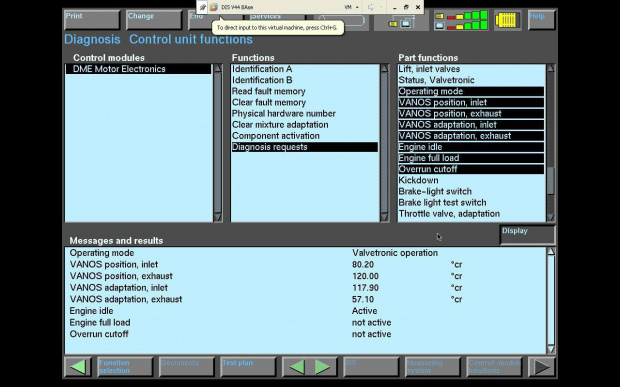Click the Display button
Screen dimensions: 620x387
[527, 235]
